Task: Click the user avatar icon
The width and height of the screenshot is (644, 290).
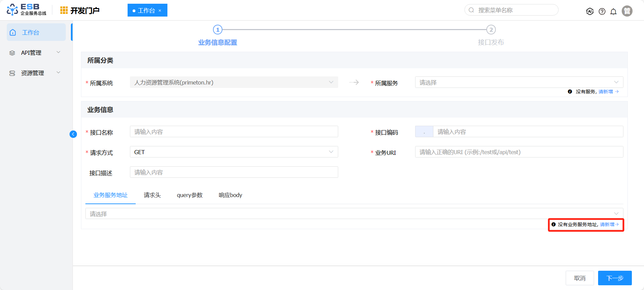Action: (x=627, y=11)
